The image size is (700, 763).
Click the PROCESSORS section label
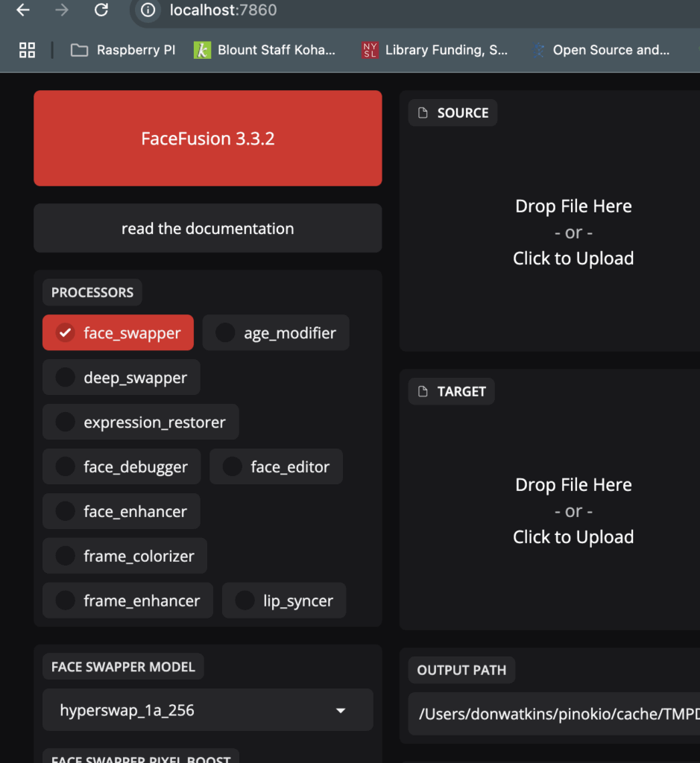tap(92, 292)
